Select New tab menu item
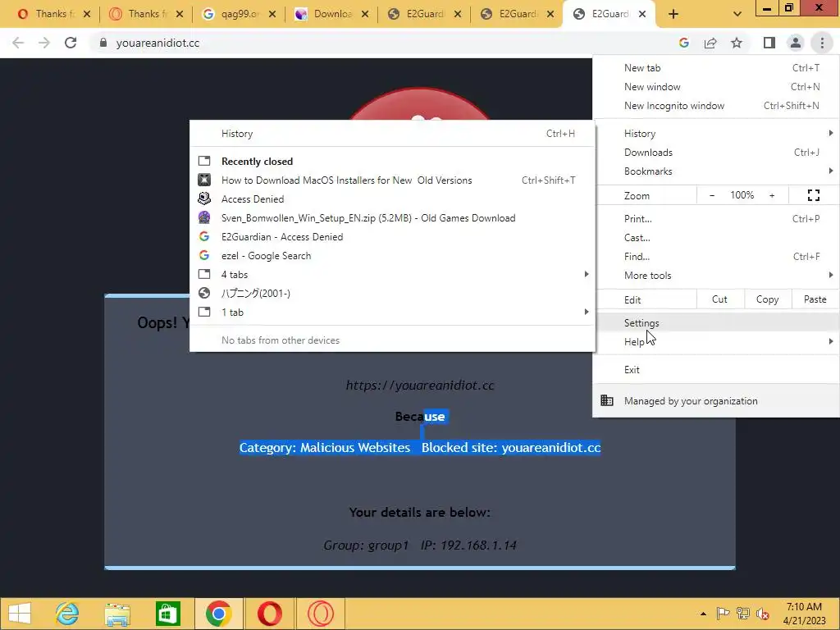 click(x=715, y=68)
